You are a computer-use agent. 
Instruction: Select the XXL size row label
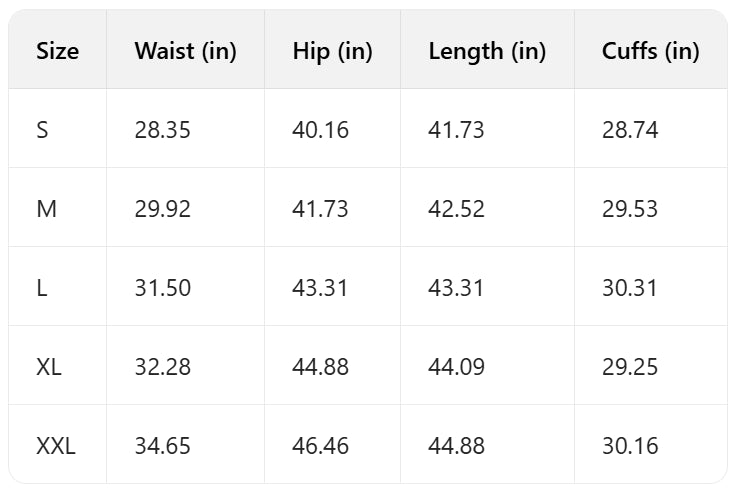55,446
